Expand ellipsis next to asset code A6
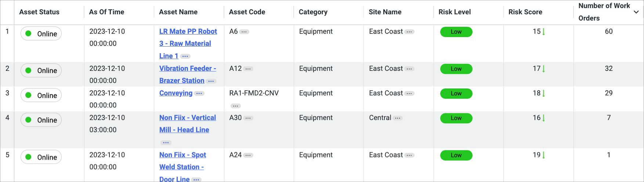This screenshot has width=644, height=182. [244, 32]
